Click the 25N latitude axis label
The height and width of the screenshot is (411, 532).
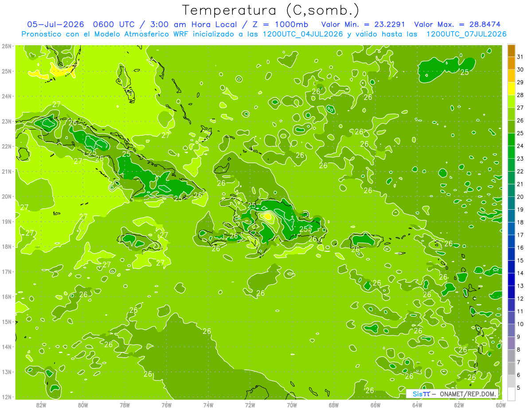[x=6, y=71]
